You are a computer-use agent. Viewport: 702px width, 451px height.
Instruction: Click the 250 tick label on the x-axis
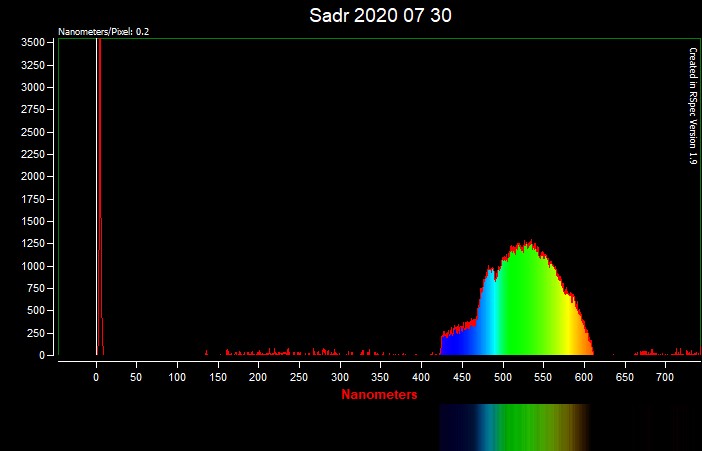299,376
